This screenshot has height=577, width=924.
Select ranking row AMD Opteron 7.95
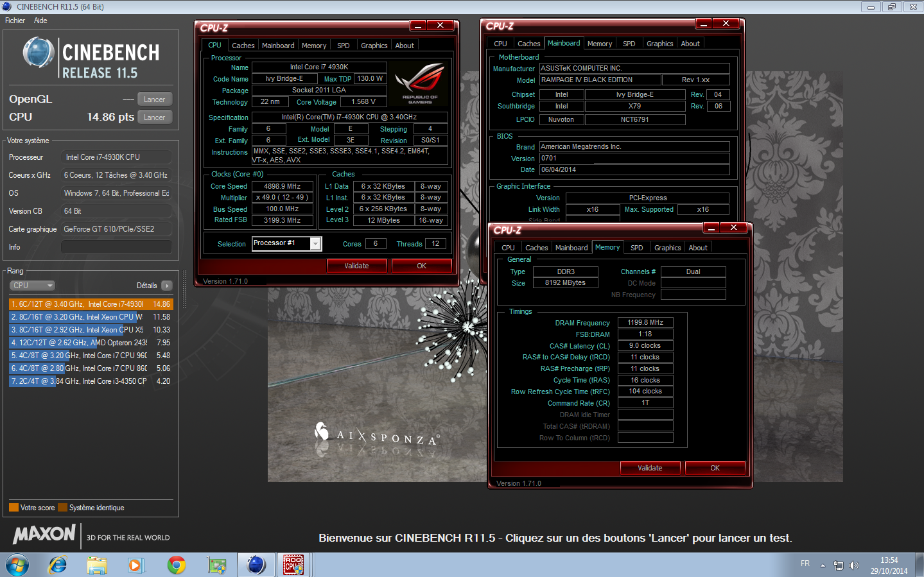click(x=91, y=343)
